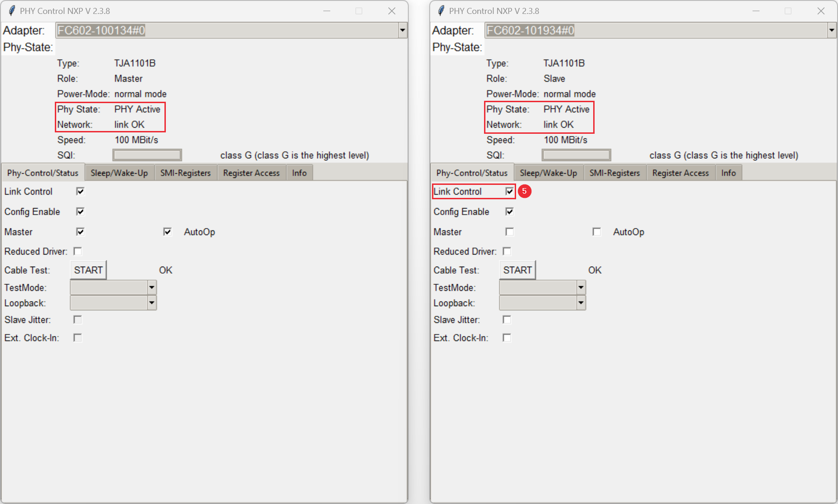Enable Reduced Driver in the left window
The image size is (838, 504).
(x=78, y=251)
